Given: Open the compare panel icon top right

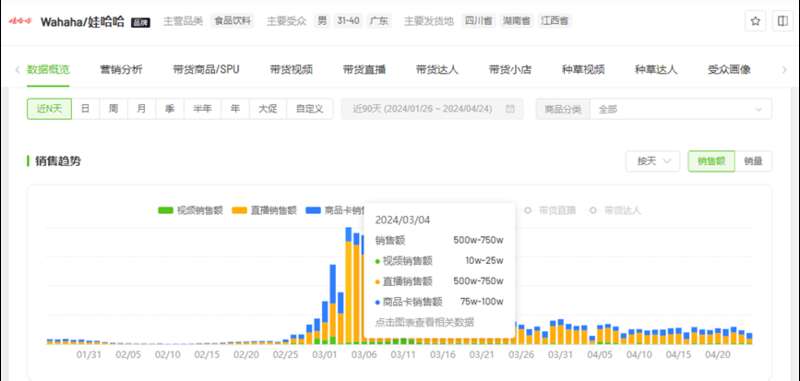Looking at the screenshot, I should click(783, 21).
